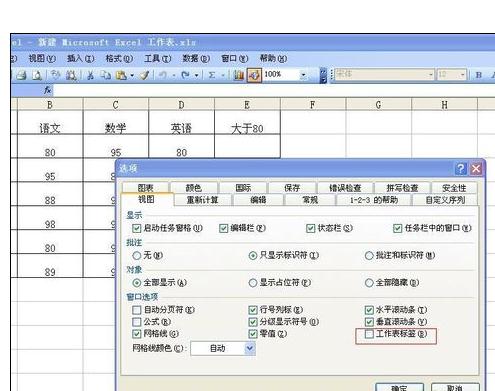This screenshot has width=495, height=391.
Task: Switch to the 重新计算 tab
Action: pos(202,200)
